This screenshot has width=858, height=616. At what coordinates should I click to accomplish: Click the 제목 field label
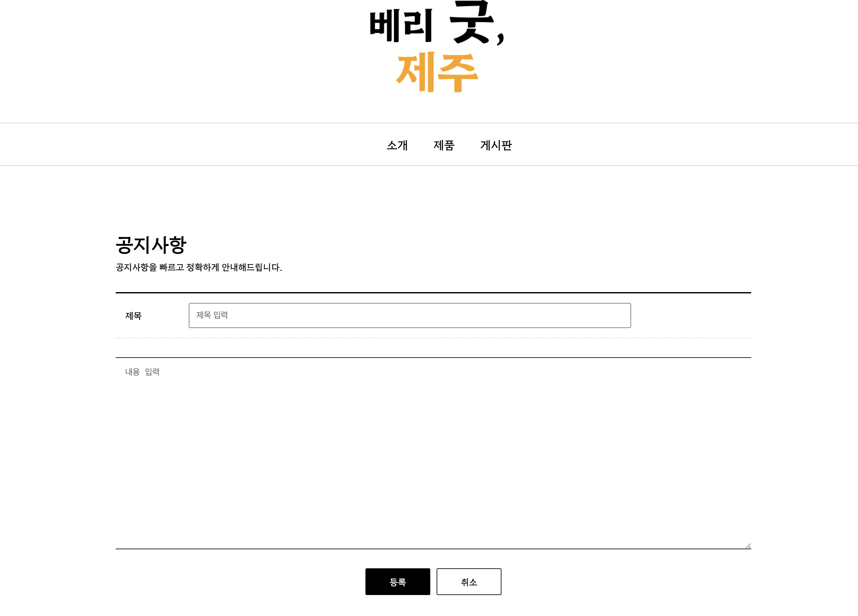coord(133,316)
